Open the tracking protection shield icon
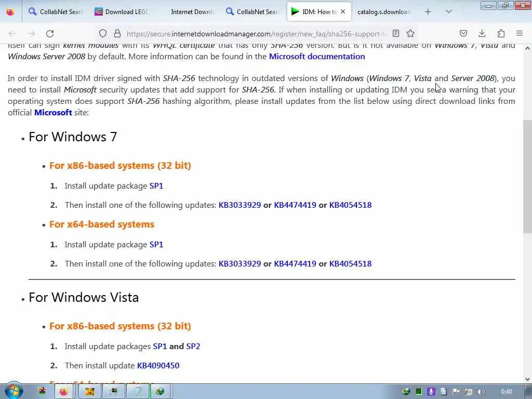532x399 pixels. point(103,33)
